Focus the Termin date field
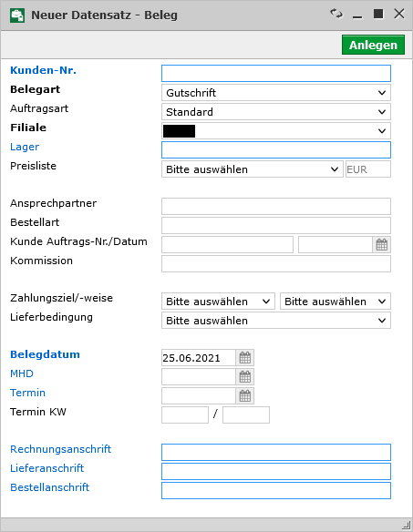Viewport: 413px width, 532px height. click(199, 395)
